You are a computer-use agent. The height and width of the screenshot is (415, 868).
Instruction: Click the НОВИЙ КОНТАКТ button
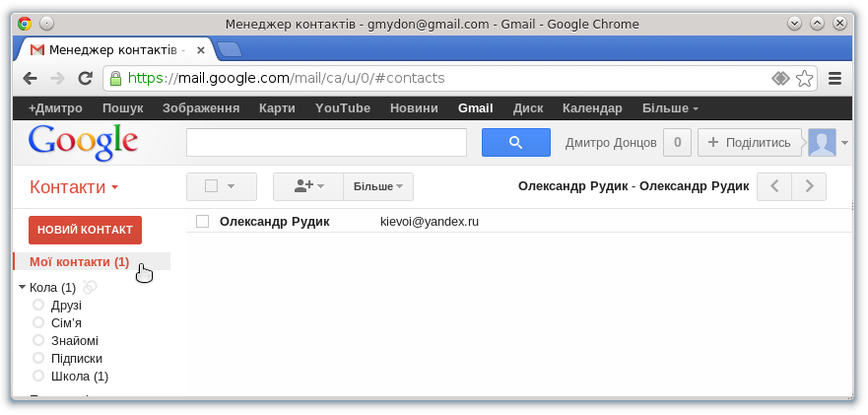click(86, 230)
